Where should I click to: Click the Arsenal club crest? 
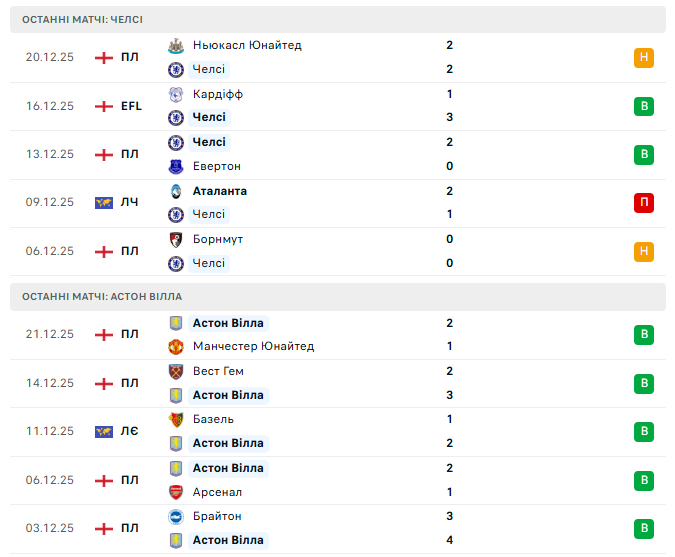coord(176,492)
